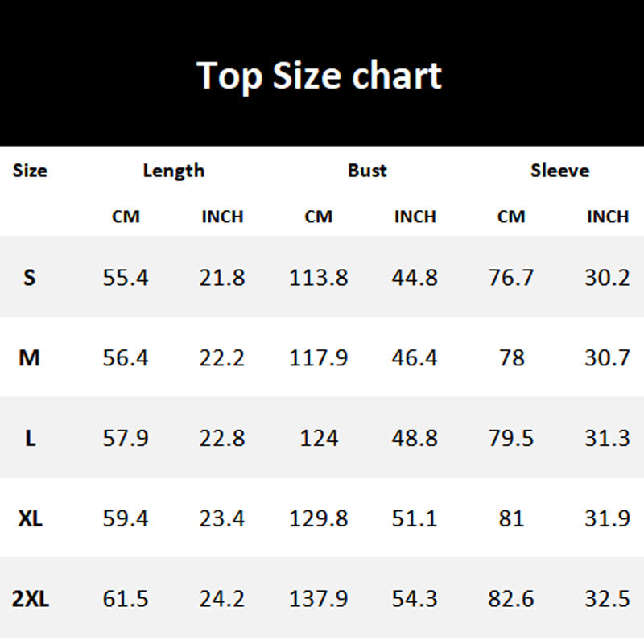The image size is (644, 644).
Task: Select the 56.4 length value cell
Action: (126, 357)
